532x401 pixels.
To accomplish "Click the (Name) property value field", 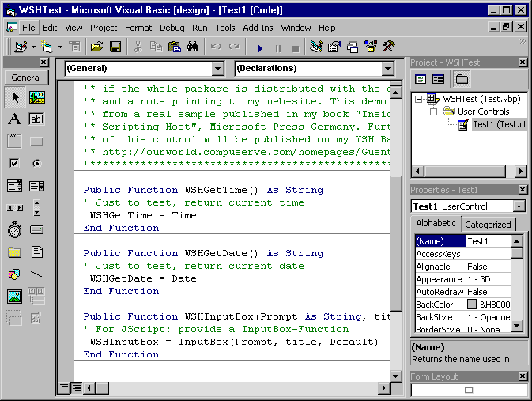I will pyautogui.click(x=487, y=241).
